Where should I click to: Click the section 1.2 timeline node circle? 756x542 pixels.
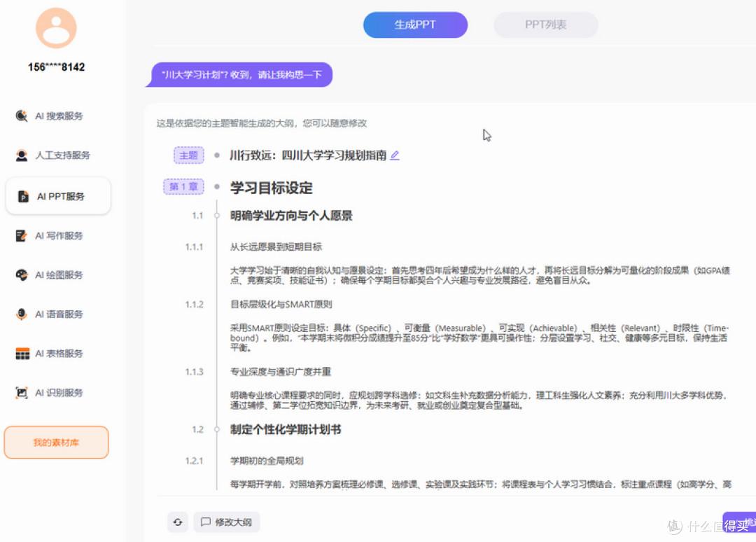217,430
